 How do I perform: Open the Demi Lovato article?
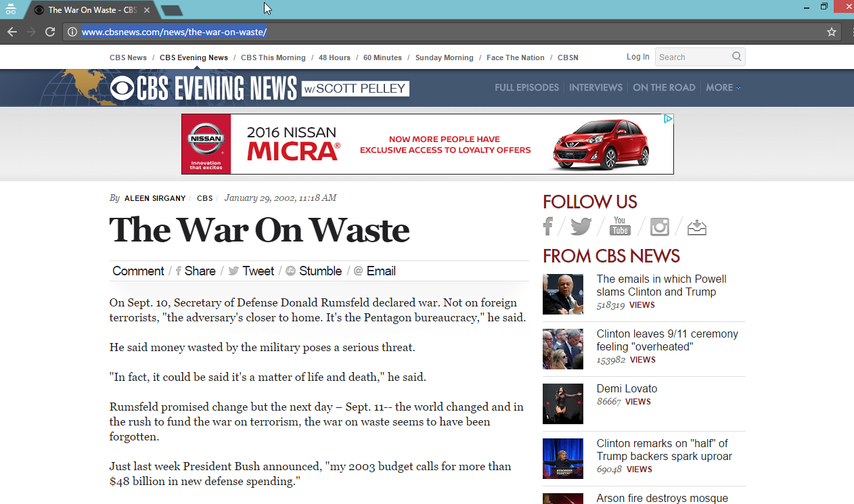[x=627, y=388]
